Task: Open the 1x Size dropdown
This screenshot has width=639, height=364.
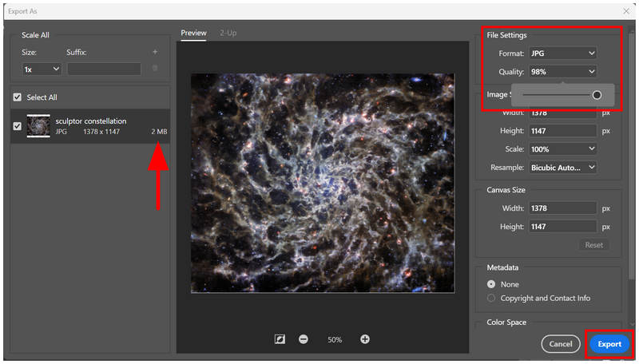Action: point(42,69)
